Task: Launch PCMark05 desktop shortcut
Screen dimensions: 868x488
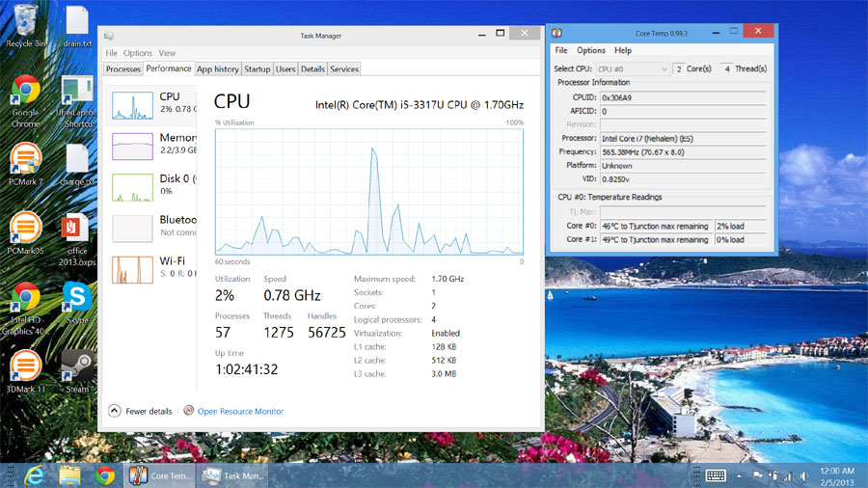Action: point(25,232)
